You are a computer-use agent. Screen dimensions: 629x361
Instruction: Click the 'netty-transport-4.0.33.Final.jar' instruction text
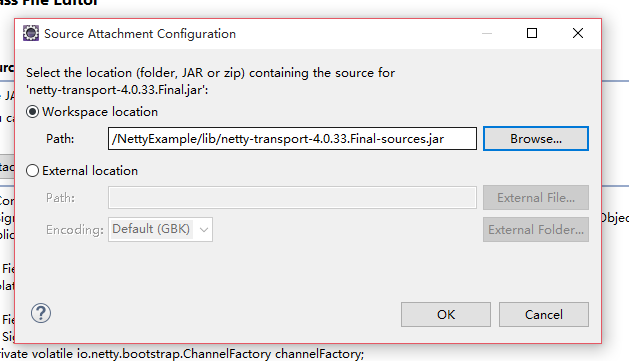pos(118,89)
